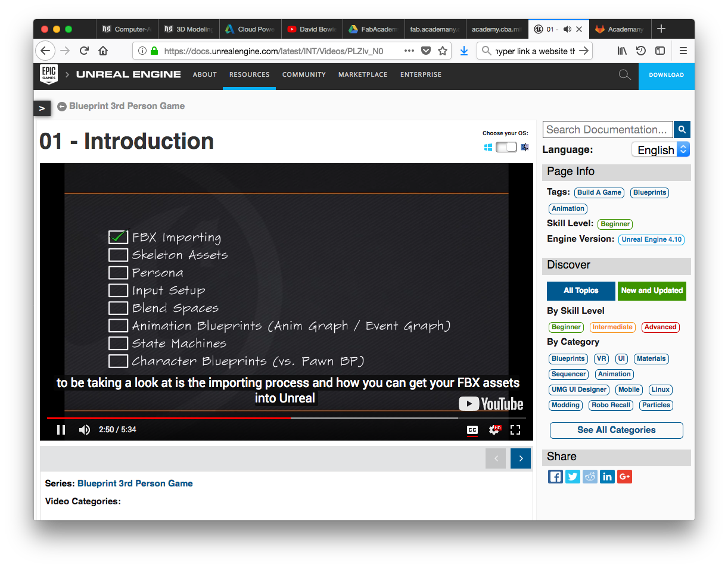The height and width of the screenshot is (568, 728).
Task: Expand the collapsed side panel arrow
Action: [42, 108]
